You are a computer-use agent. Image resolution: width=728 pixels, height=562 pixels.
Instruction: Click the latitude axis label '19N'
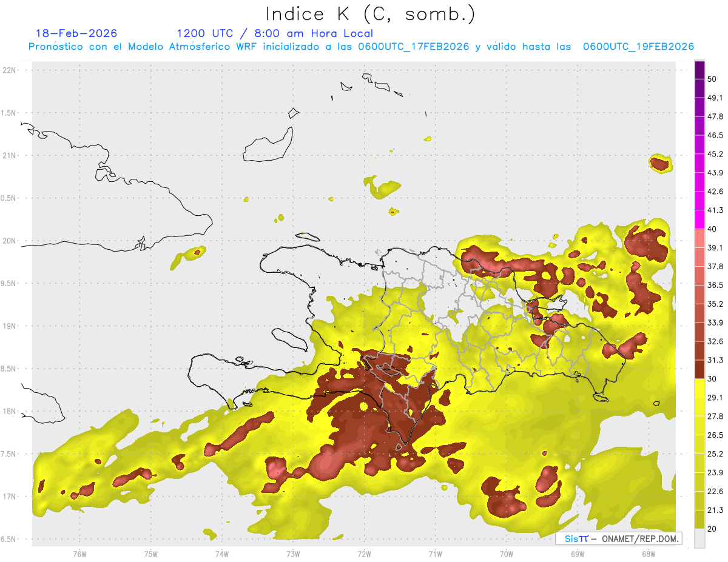click(x=8, y=326)
